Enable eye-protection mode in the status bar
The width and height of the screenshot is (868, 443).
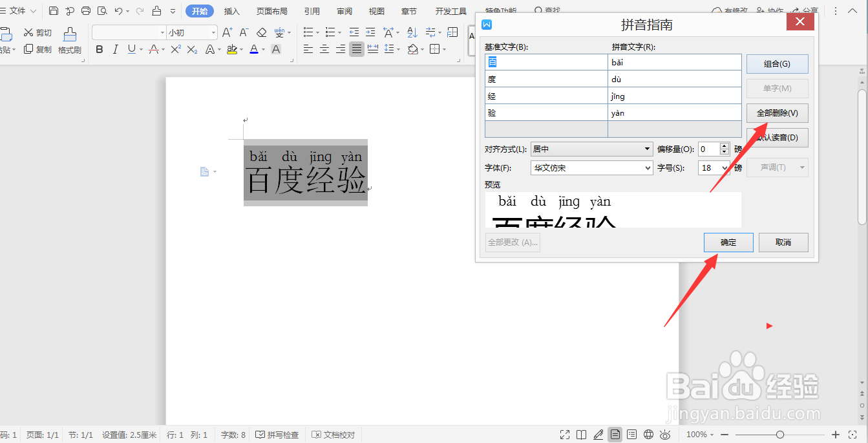[x=666, y=434]
